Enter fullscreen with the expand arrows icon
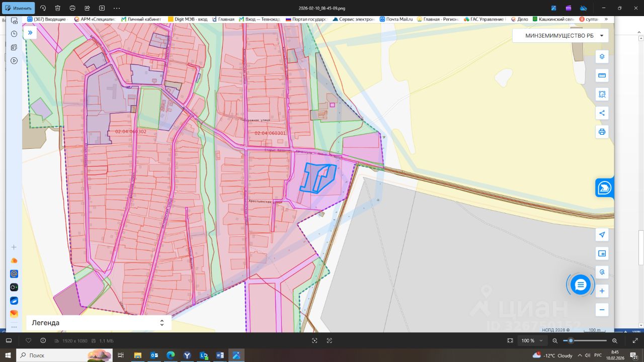The image size is (644, 362). [635, 340]
